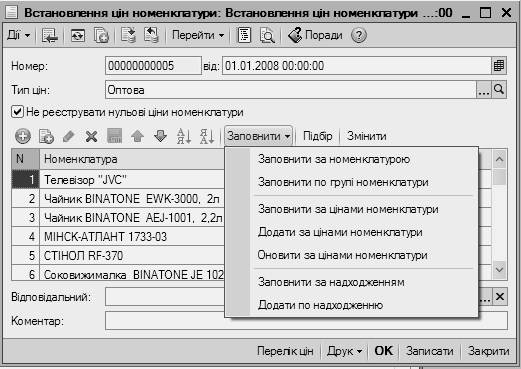Click the finish editing icon
Viewport: 521px width, 369px height.
(x=114, y=136)
